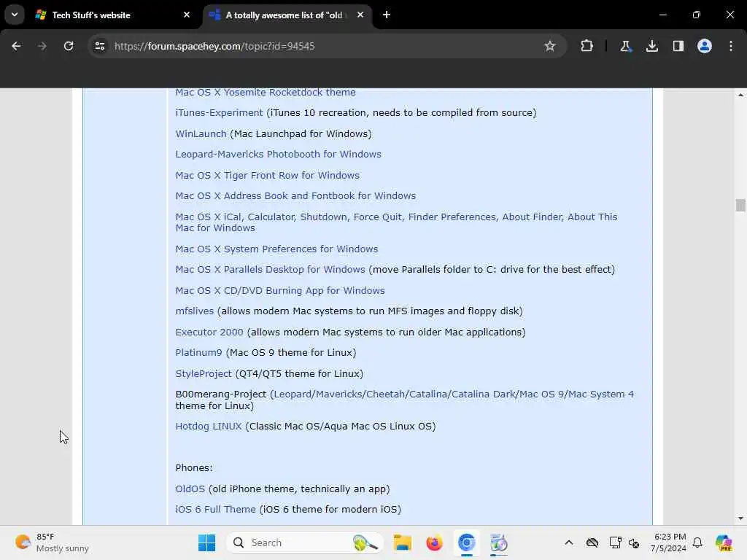This screenshot has height=560, width=747.
Task: Select the 'A totally awesome list' tab
Action: point(287,15)
